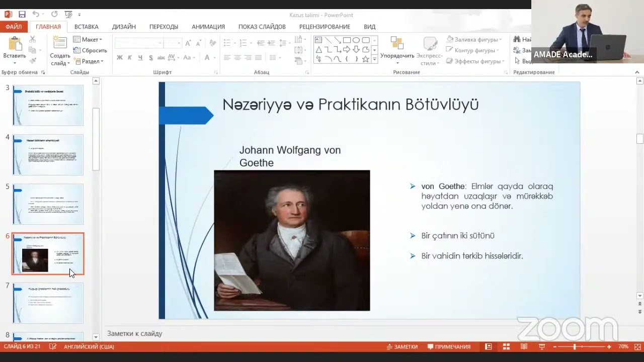Select slide 7 thumbnail
Viewport: 644px width, 362px height.
tap(48, 303)
